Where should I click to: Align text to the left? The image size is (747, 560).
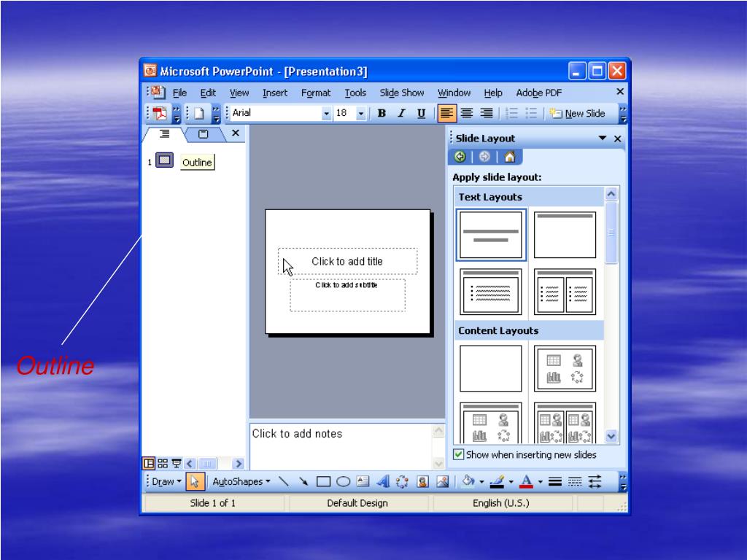(x=446, y=113)
